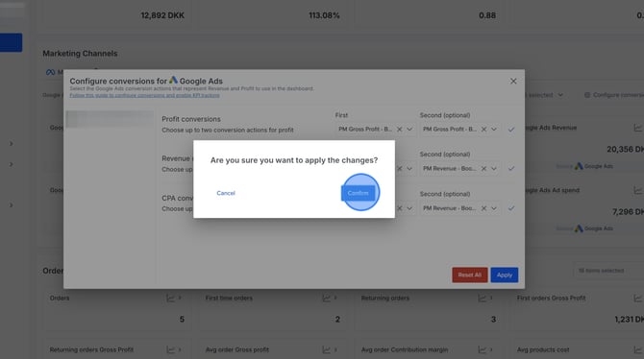644x359 pixels.
Task: Click the confirmation question text
Action: coord(294,160)
